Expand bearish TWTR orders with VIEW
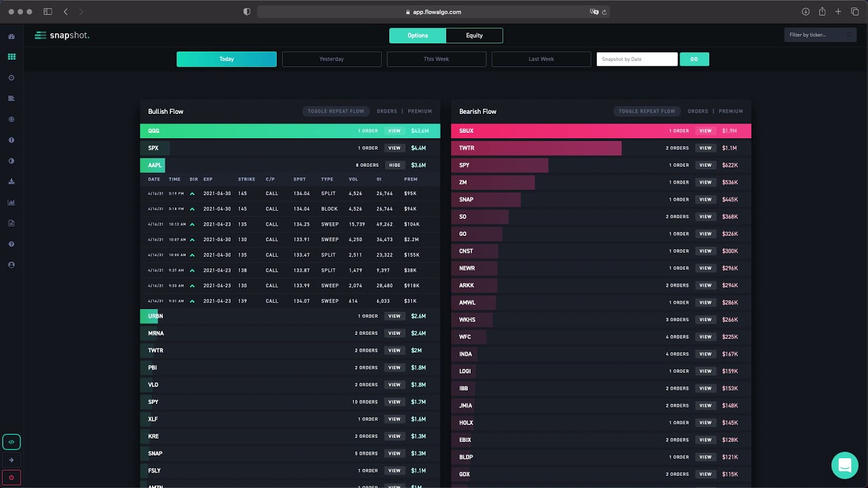The height and width of the screenshot is (488, 868). tap(705, 148)
